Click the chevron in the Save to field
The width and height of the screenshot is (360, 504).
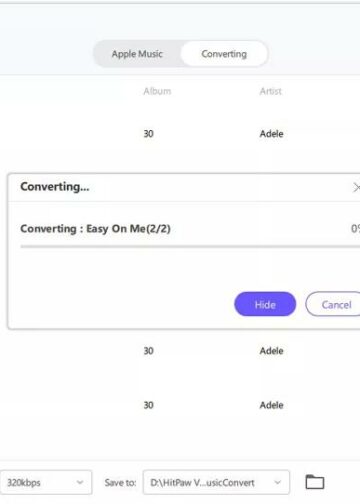coord(277,482)
